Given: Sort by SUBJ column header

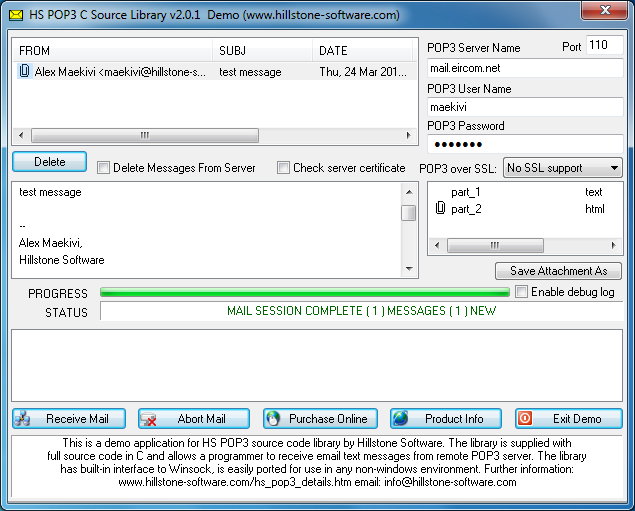Looking at the screenshot, I should (262, 51).
